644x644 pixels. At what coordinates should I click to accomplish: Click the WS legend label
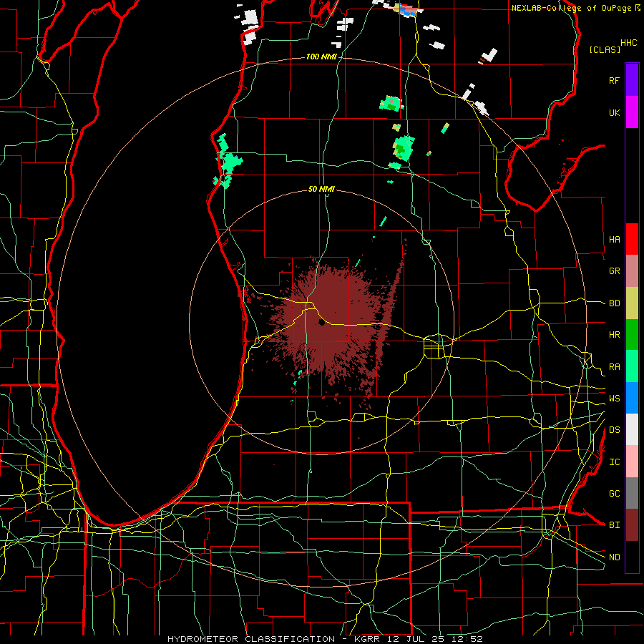(x=614, y=399)
